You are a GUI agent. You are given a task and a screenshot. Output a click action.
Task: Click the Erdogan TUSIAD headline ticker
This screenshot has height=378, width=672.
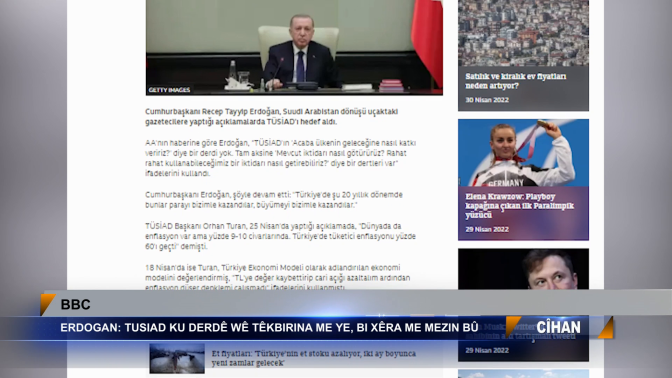[269, 327]
